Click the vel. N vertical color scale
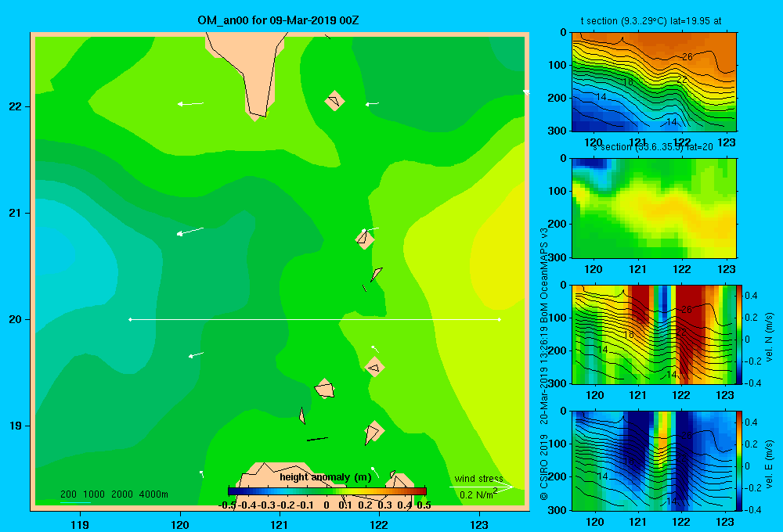Viewport: 783px width, 532px height. point(740,334)
